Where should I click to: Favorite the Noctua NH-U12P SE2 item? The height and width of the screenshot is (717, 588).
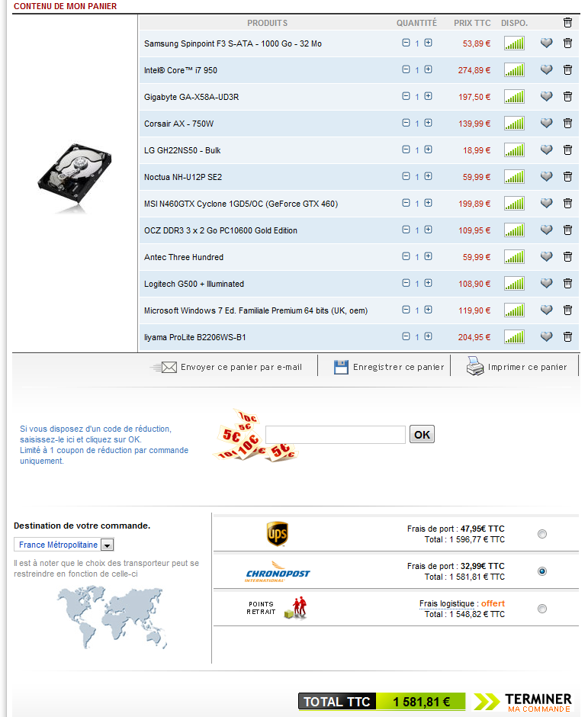click(546, 177)
